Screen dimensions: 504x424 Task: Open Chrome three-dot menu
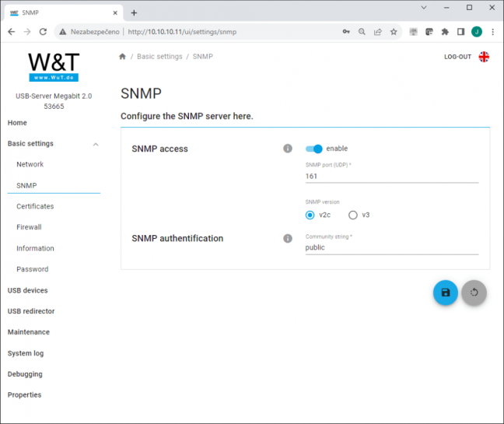(492, 31)
